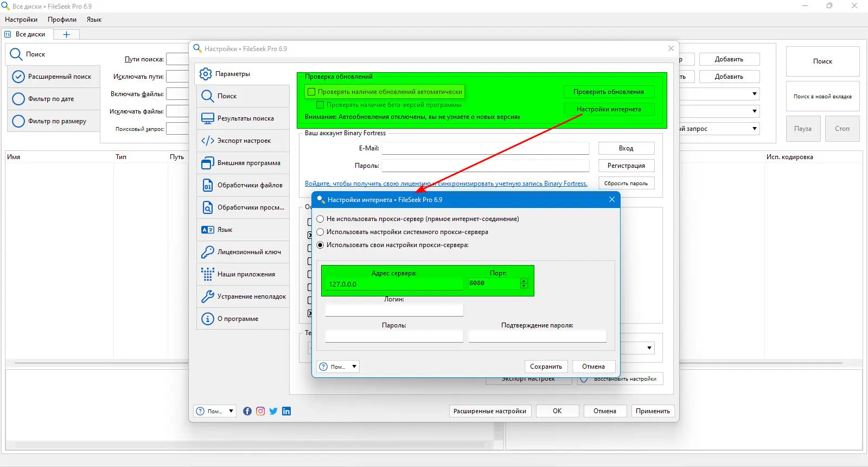Select Использовать свои настройки прокси-сервера option
The width and height of the screenshot is (868, 467).
[x=321, y=245]
